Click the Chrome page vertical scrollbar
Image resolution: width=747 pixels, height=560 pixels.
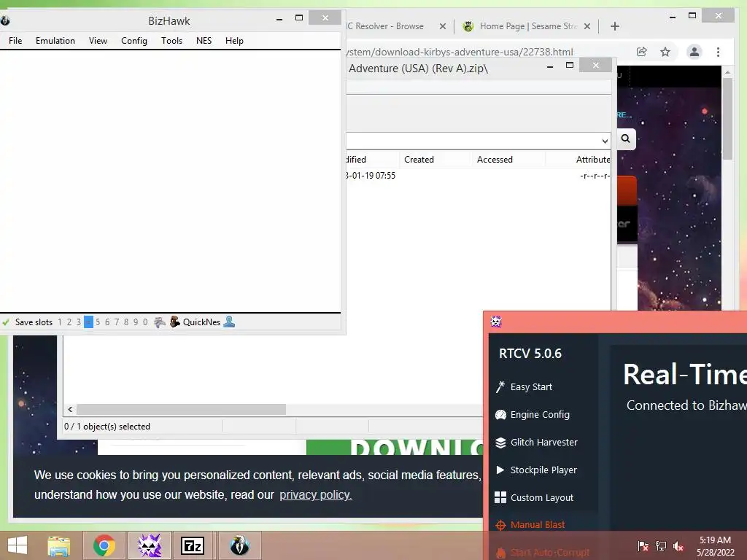coord(727,118)
